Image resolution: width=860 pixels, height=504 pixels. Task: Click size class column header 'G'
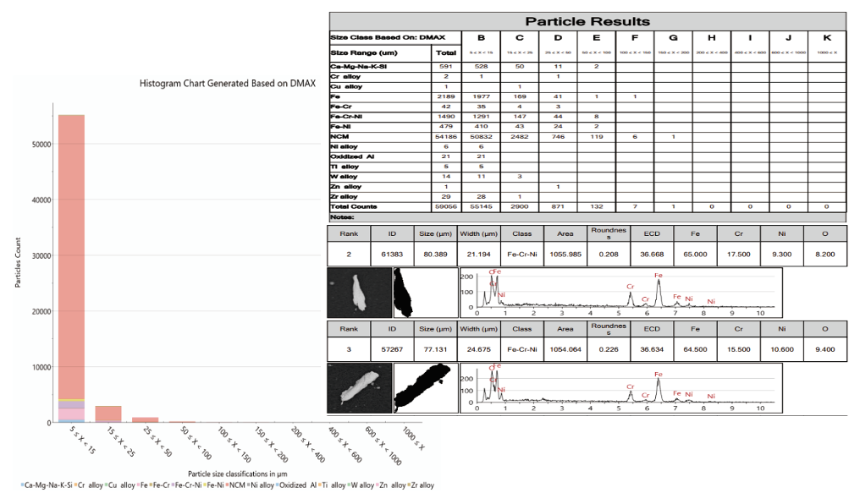click(673, 38)
